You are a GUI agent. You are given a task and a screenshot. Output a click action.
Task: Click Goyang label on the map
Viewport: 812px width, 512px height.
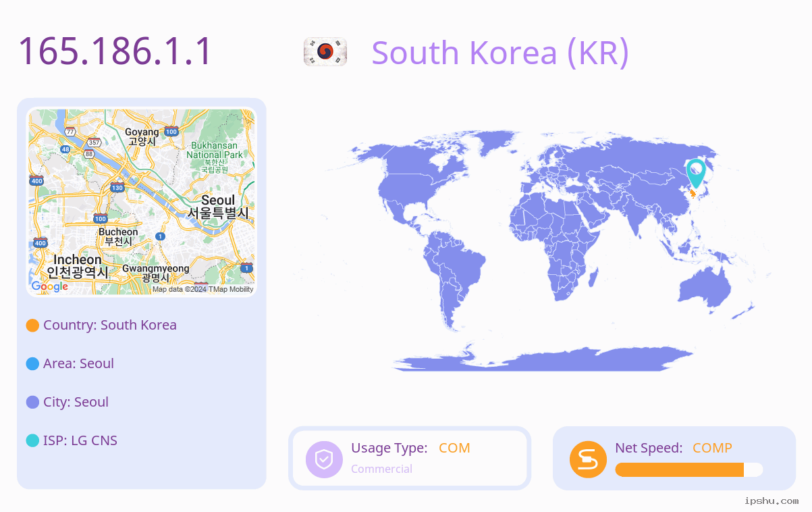[142, 136]
